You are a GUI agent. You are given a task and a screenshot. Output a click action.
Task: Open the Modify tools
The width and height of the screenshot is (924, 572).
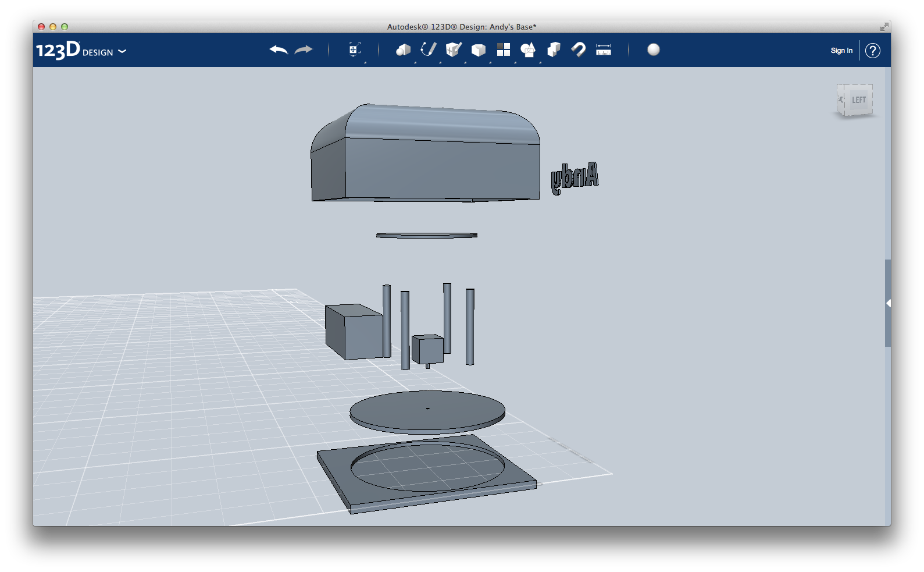coord(479,50)
